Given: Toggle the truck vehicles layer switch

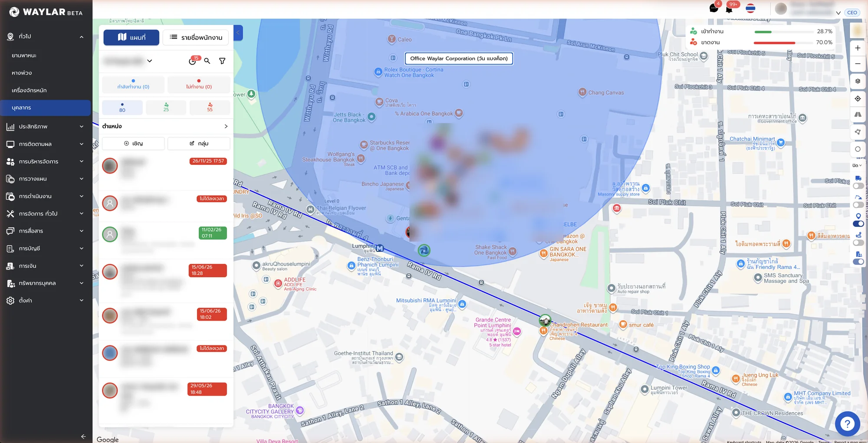Looking at the screenshot, I should (858, 186).
